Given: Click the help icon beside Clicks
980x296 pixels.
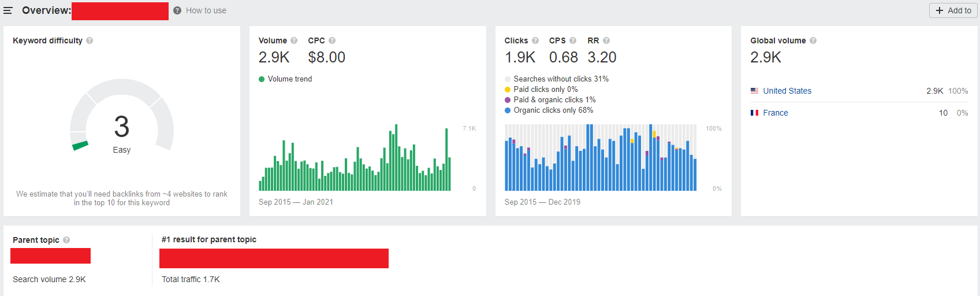Looking at the screenshot, I should click(535, 40).
